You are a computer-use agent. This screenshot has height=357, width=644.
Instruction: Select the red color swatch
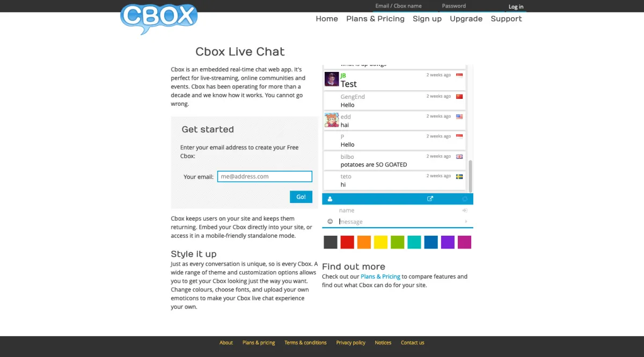(x=347, y=242)
